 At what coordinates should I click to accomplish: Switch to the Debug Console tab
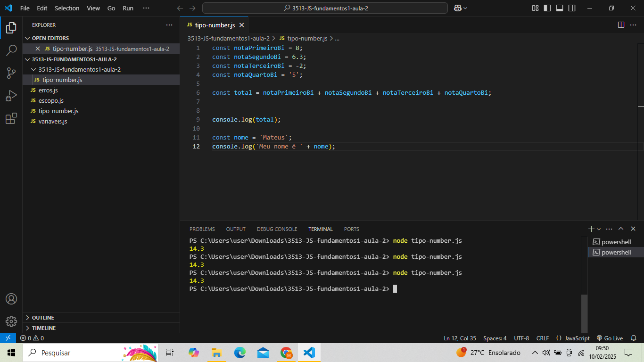tap(277, 229)
